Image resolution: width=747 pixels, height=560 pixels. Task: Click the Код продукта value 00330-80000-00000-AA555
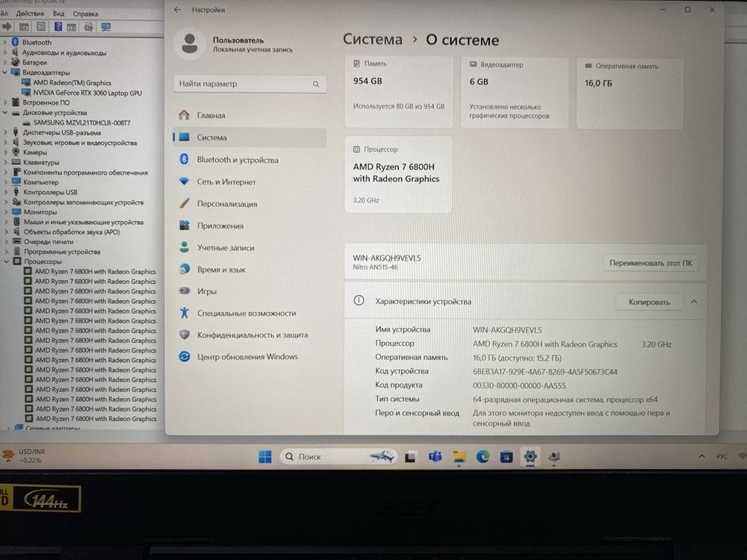coord(519,386)
